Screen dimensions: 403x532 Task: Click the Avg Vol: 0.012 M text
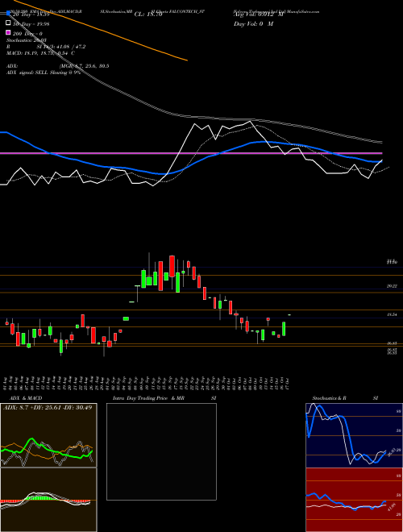pyautogui.click(x=258, y=14)
